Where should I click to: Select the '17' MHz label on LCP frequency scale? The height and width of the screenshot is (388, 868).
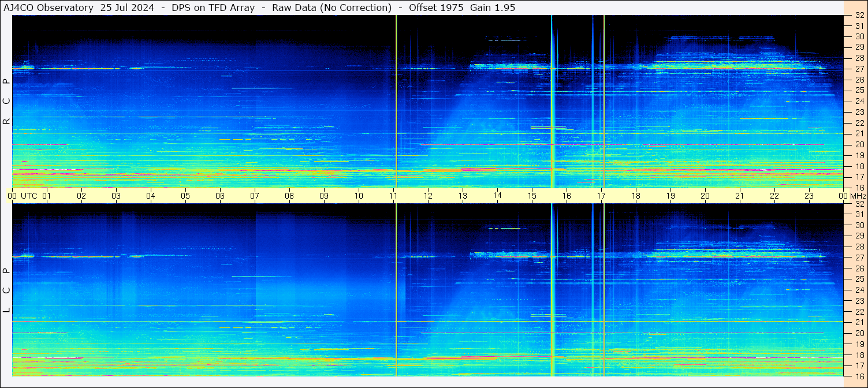tap(859, 365)
